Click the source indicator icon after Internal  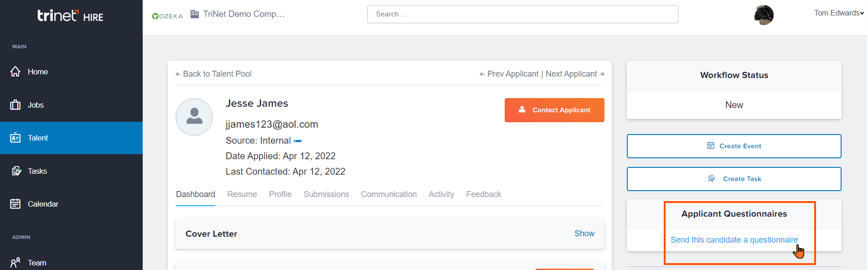[x=298, y=141]
